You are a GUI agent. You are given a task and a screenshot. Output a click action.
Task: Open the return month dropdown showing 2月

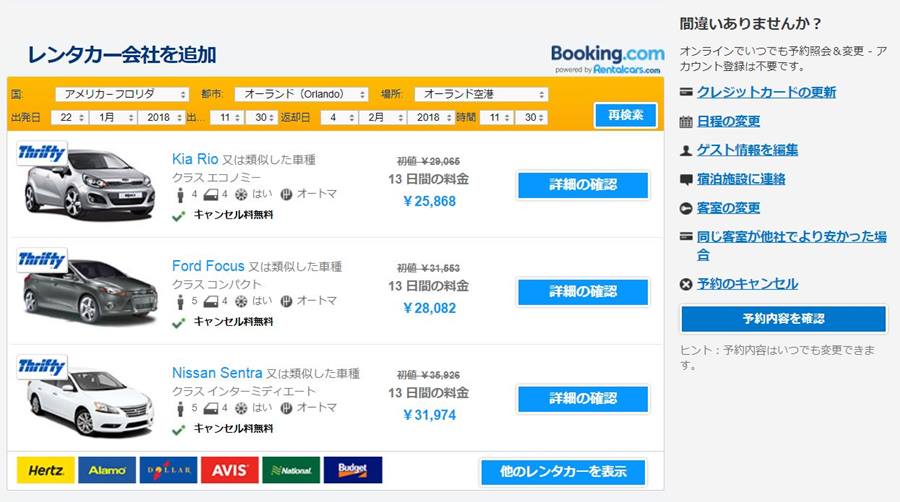coord(382,117)
